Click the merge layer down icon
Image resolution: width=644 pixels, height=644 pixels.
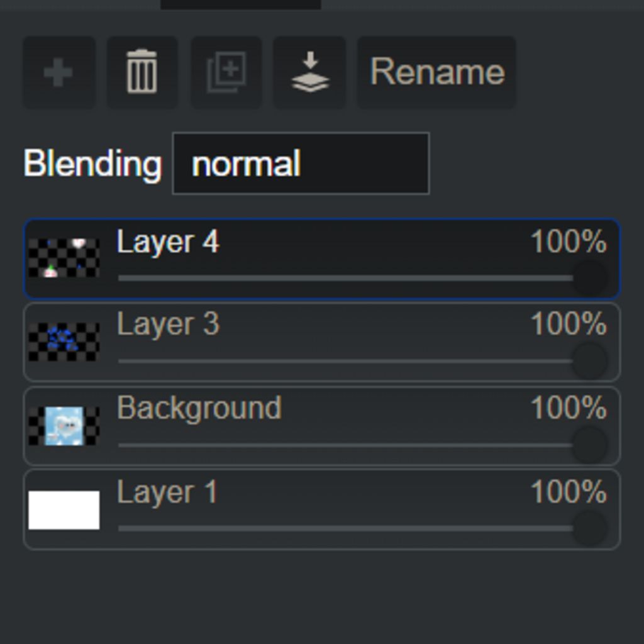310,72
